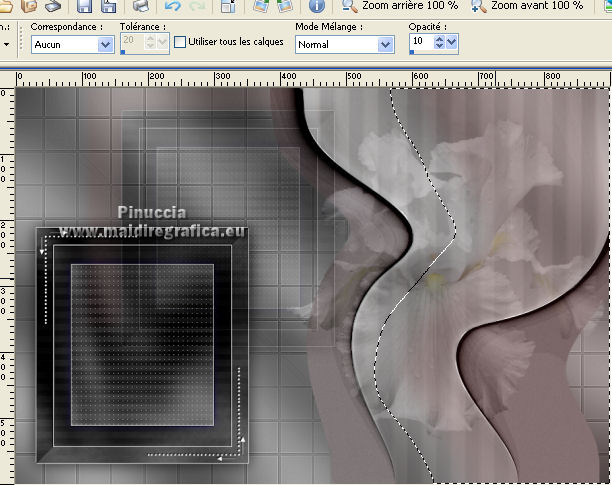Enable Utiliser tous les calques checkbox
Viewport: 612px width, 485px height.
(180, 42)
